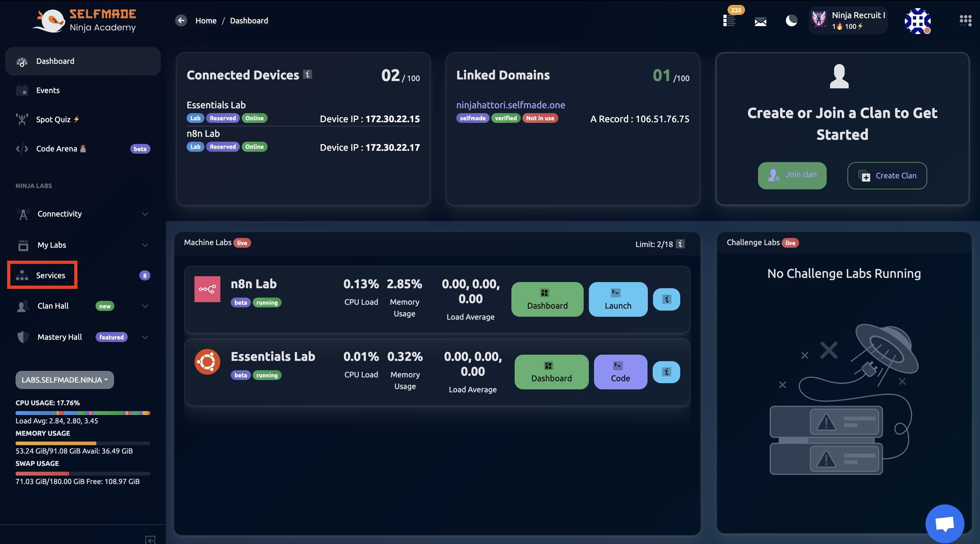Open Spot Quiz in the sidebar
Screen dimensions: 980x544
(x=83, y=120)
